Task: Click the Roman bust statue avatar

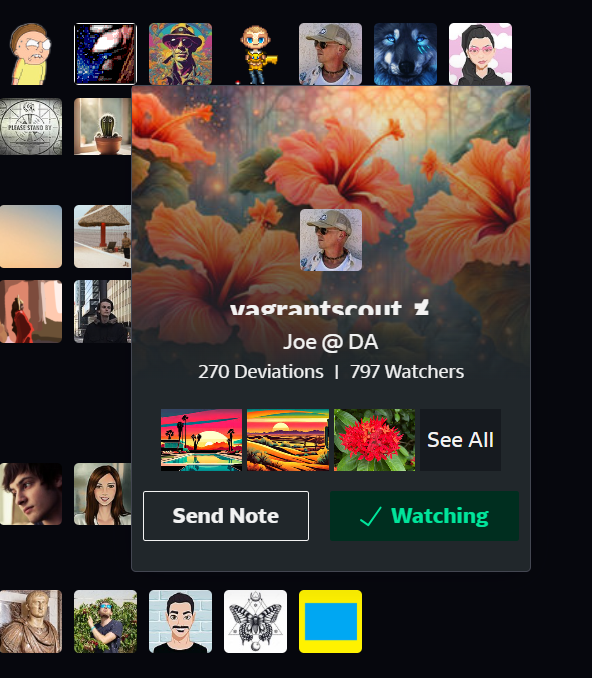Action: point(31,621)
